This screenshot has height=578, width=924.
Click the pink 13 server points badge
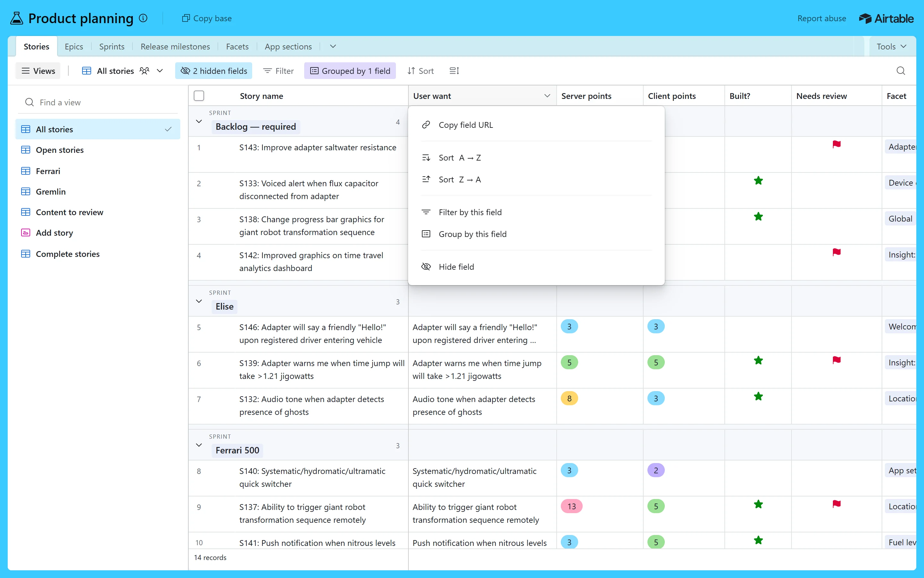click(x=572, y=506)
